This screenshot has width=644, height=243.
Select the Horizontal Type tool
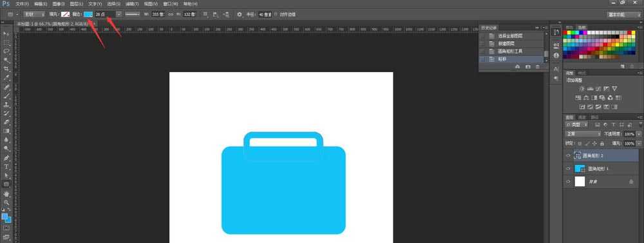point(6,166)
